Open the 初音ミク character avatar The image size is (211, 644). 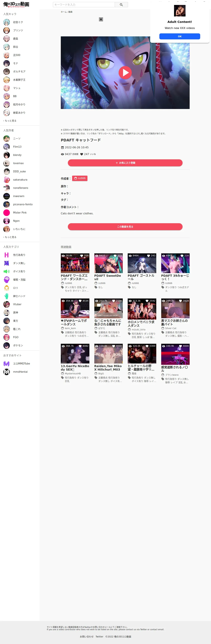pos(7,22)
